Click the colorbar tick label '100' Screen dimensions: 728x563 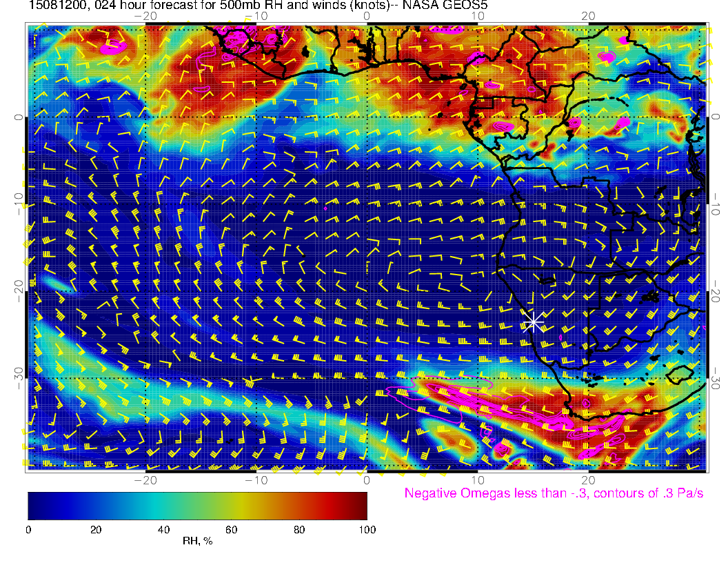[x=367, y=529]
